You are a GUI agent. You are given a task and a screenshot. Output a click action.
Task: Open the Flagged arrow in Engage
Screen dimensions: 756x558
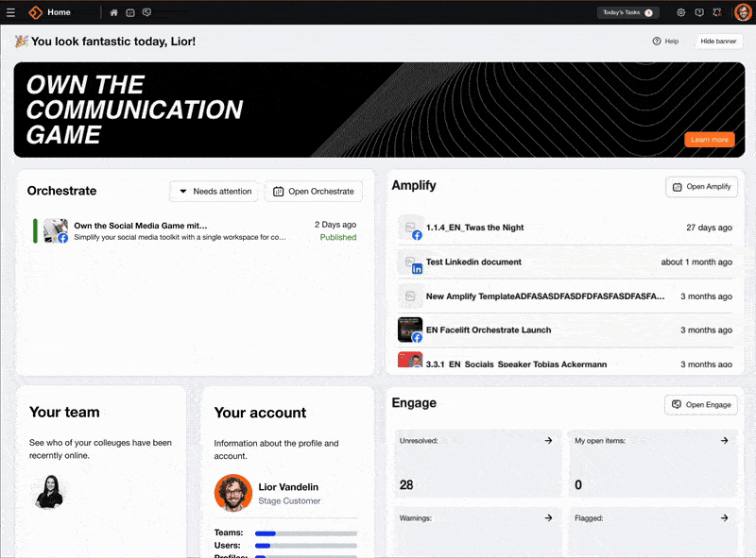724,518
